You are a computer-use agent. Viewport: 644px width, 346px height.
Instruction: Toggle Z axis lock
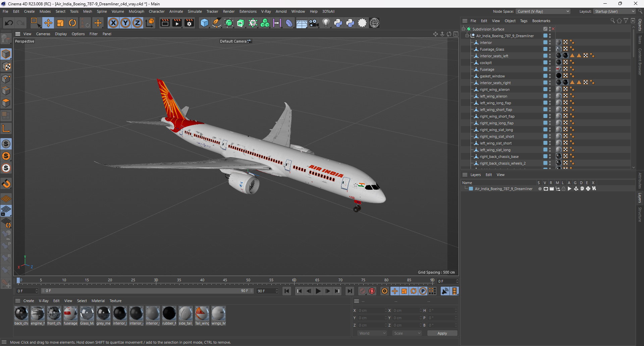point(138,23)
